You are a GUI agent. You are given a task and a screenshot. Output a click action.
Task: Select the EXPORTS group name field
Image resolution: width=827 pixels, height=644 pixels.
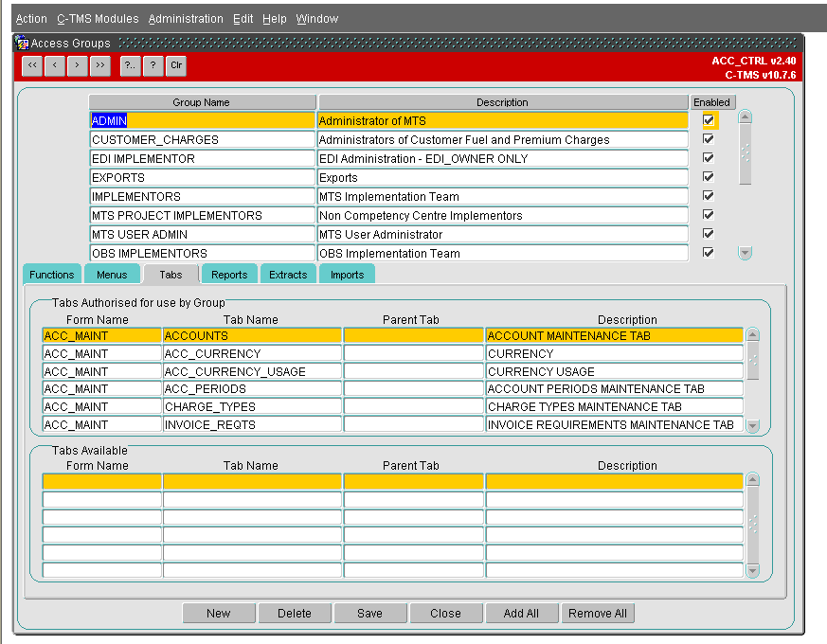coord(203,178)
